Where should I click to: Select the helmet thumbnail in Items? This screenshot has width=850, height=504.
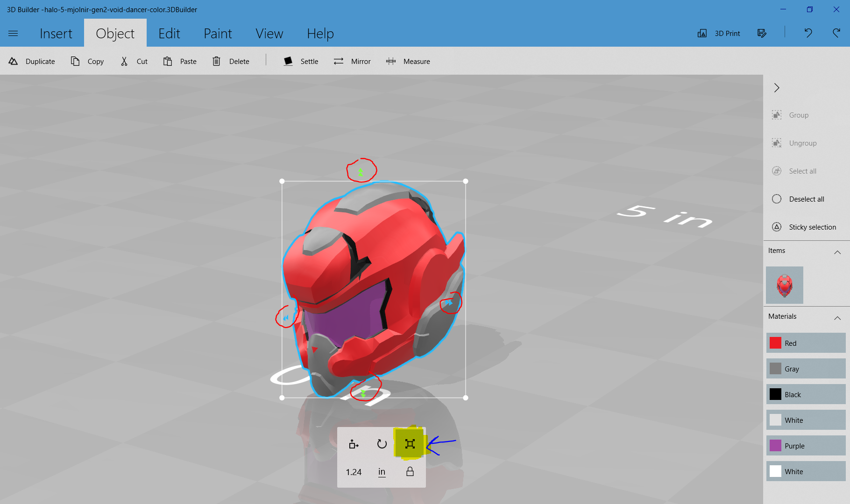[x=785, y=285]
